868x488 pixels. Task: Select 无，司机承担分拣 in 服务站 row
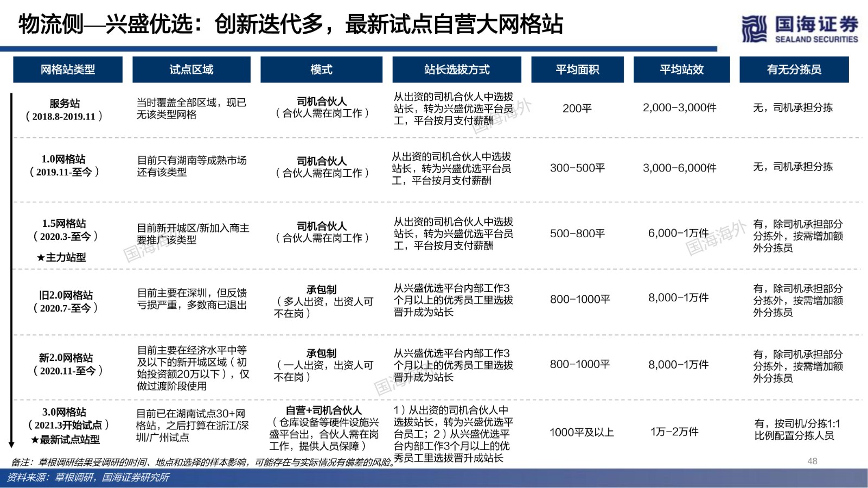793,108
